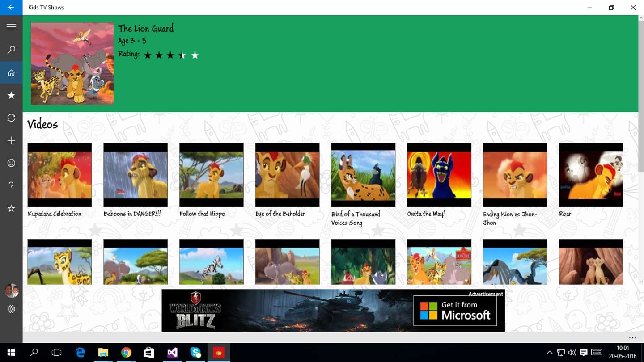
Task: Open the Action Center notifications icon
Action: pos(584,353)
